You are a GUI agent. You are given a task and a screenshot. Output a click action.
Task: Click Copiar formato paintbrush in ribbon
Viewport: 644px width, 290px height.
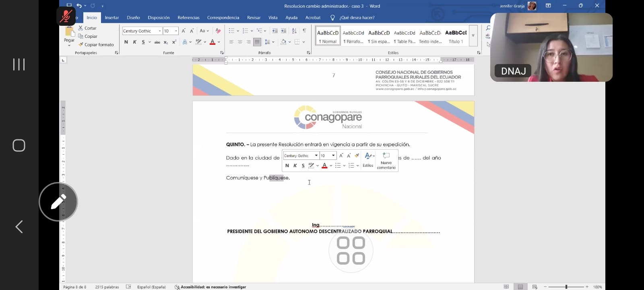coord(81,45)
